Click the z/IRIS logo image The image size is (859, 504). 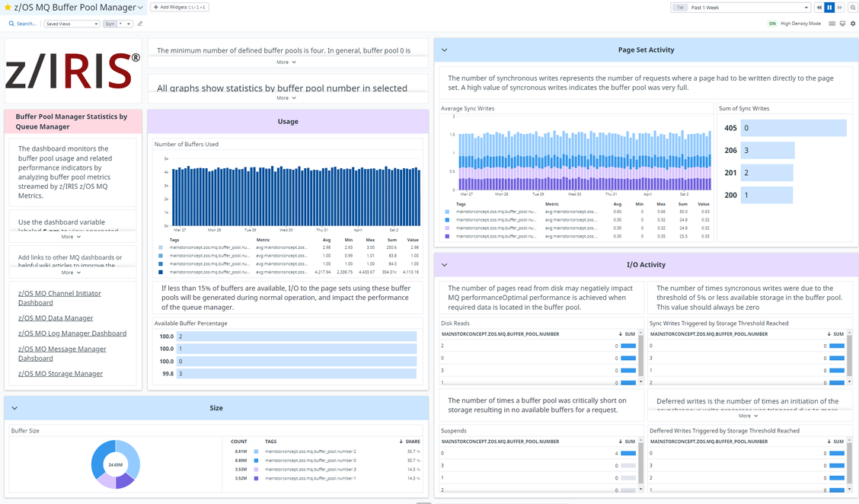73,71
